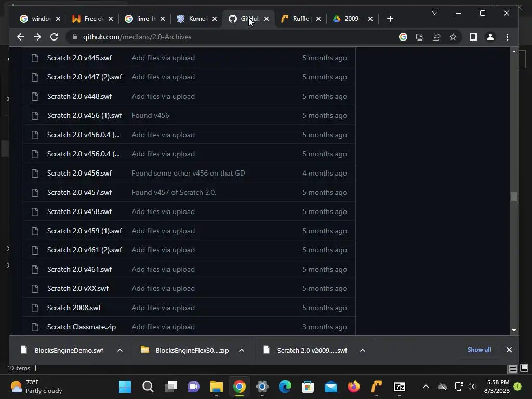Open Ruffle app from taskbar
This screenshot has height=399, width=532.
tap(377, 387)
